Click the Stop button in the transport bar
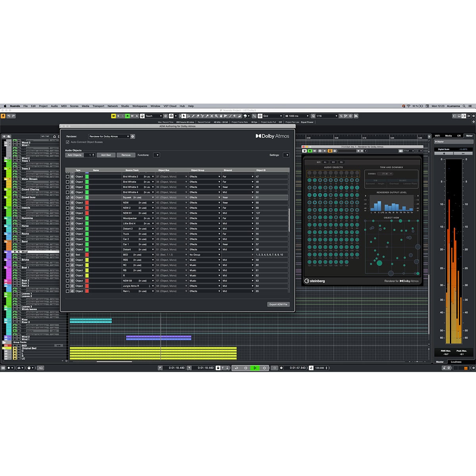 click(x=246, y=368)
